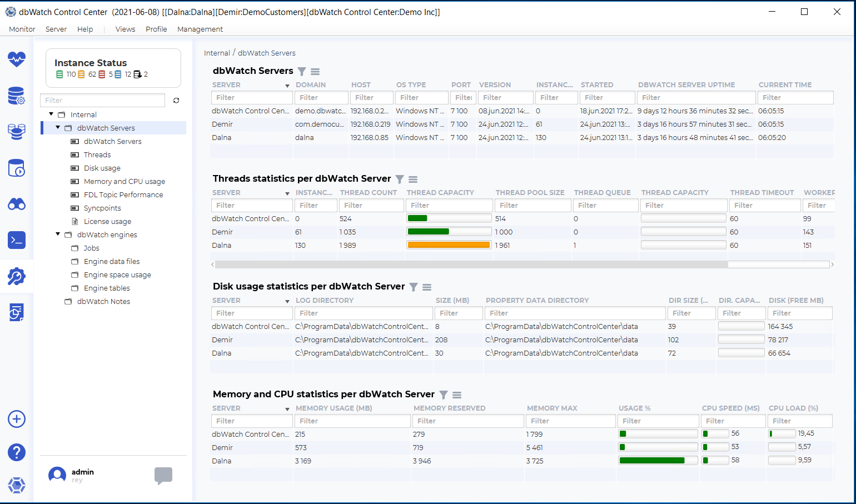Open the binoculars view sidebar icon

pyautogui.click(x=17, y=204)
